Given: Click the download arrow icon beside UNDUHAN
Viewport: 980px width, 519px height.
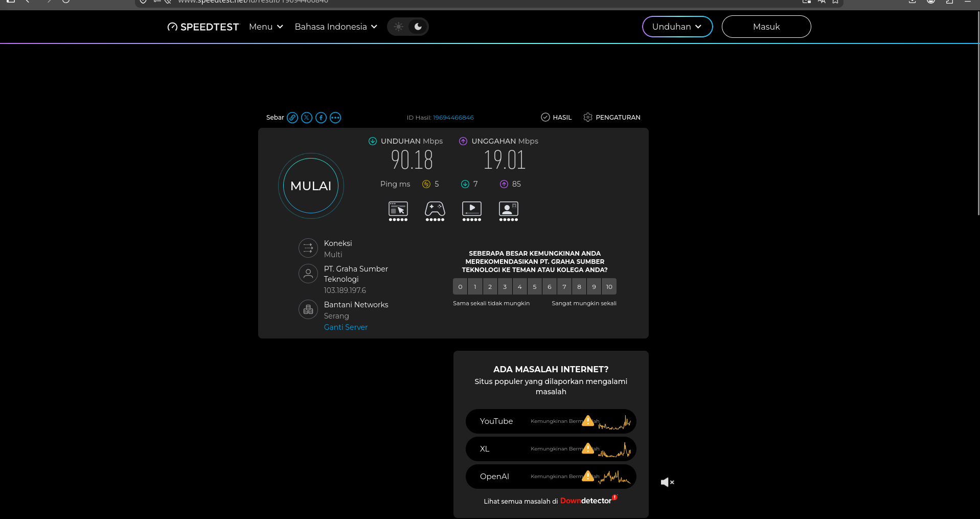Looking at the screenshot, I should (x=373, y=141).
